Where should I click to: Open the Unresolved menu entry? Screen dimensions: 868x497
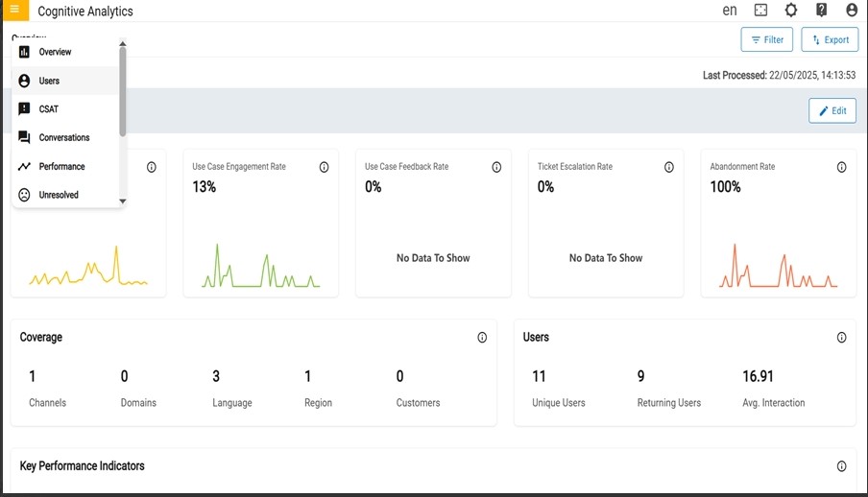pyautogui.click(x=59, y=196)
